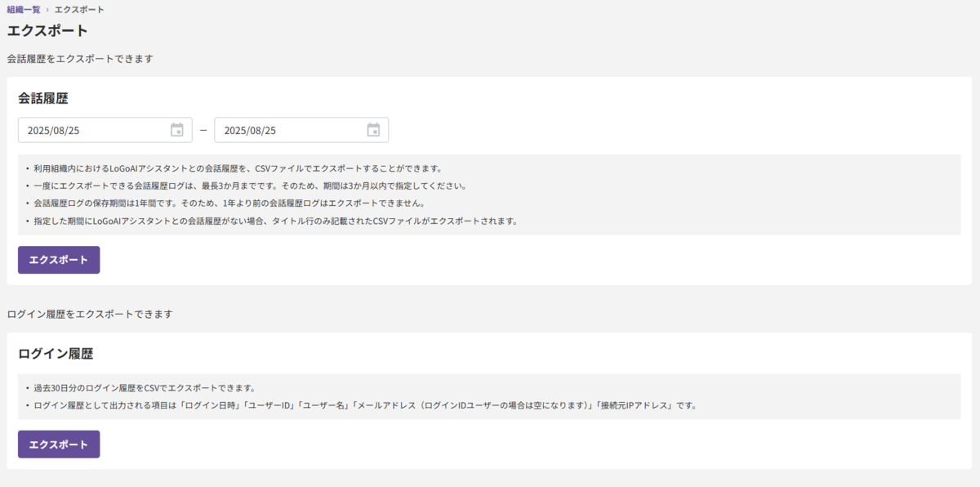Export the ログイン履歴 login history CSV

click(x=59, y=445)
